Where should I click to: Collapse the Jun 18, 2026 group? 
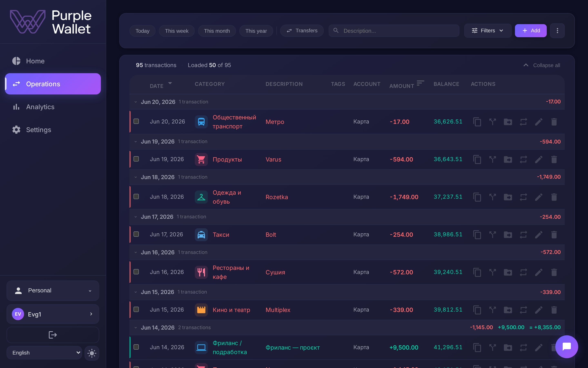pyautogui.click(x=136, y=177)
